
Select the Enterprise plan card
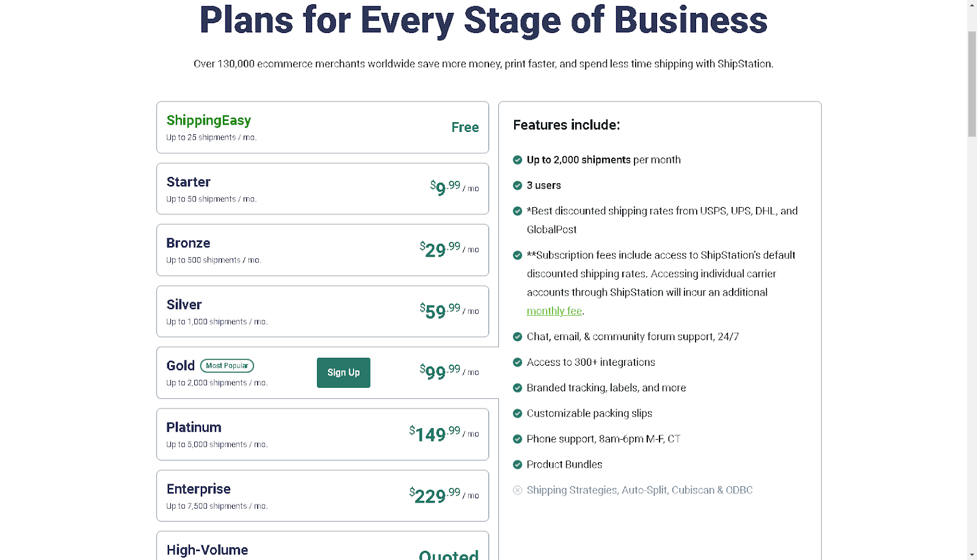[x=322, y=496]
